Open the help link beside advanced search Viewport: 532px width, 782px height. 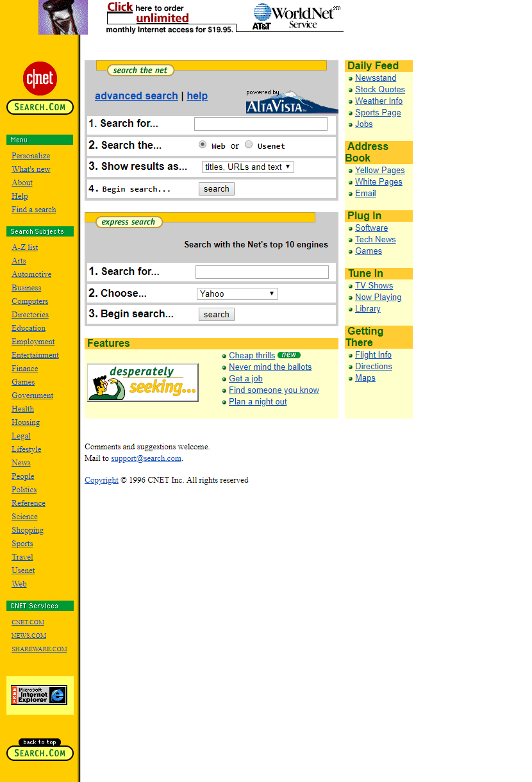point(197,96)
